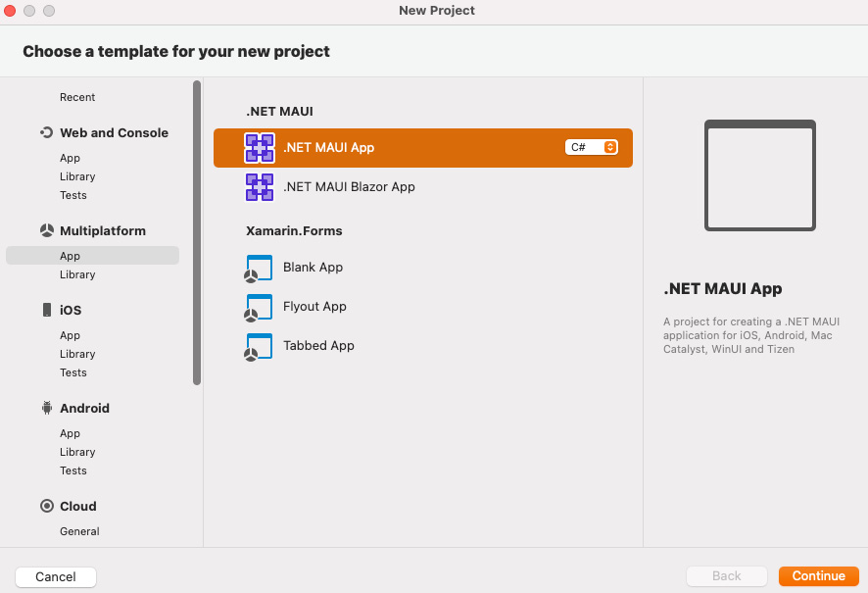Select Library under Android
The width and height of the screenshot is (868, 593).
click(77, 452)
